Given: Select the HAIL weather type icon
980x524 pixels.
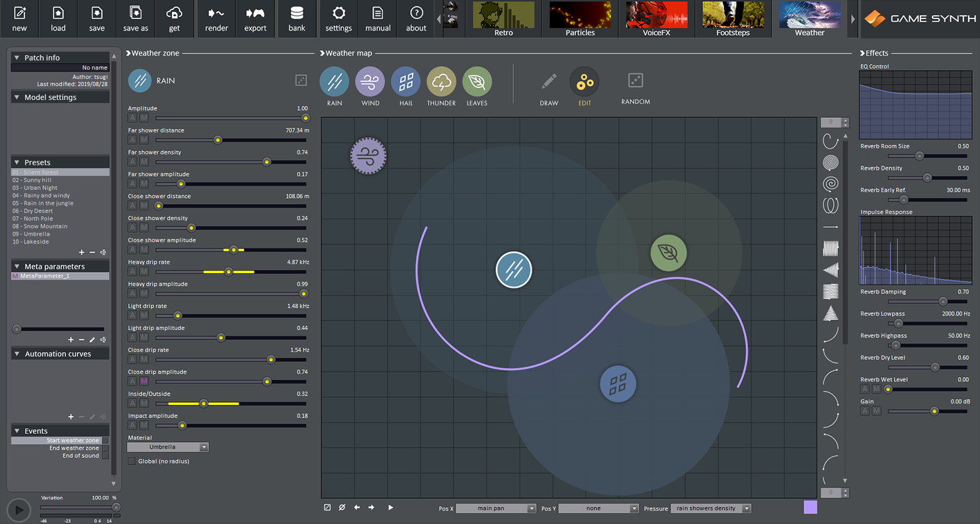Looking at the screenshot, I should pos(406,81).
